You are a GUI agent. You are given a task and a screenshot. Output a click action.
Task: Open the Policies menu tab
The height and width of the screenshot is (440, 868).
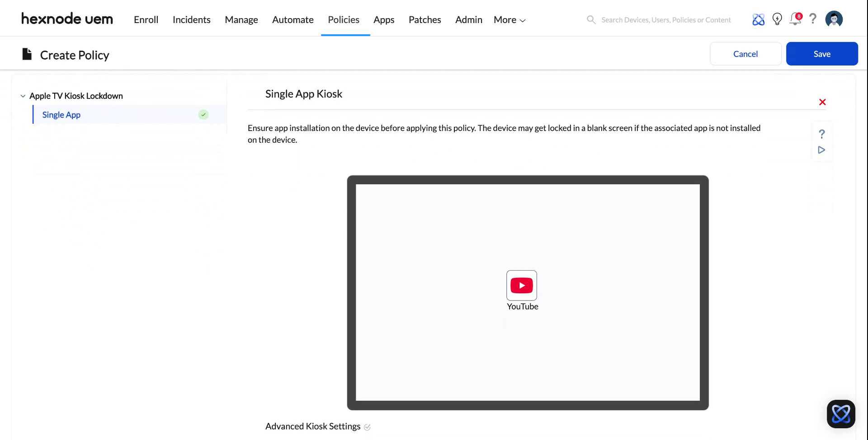[x=343, y=19]
